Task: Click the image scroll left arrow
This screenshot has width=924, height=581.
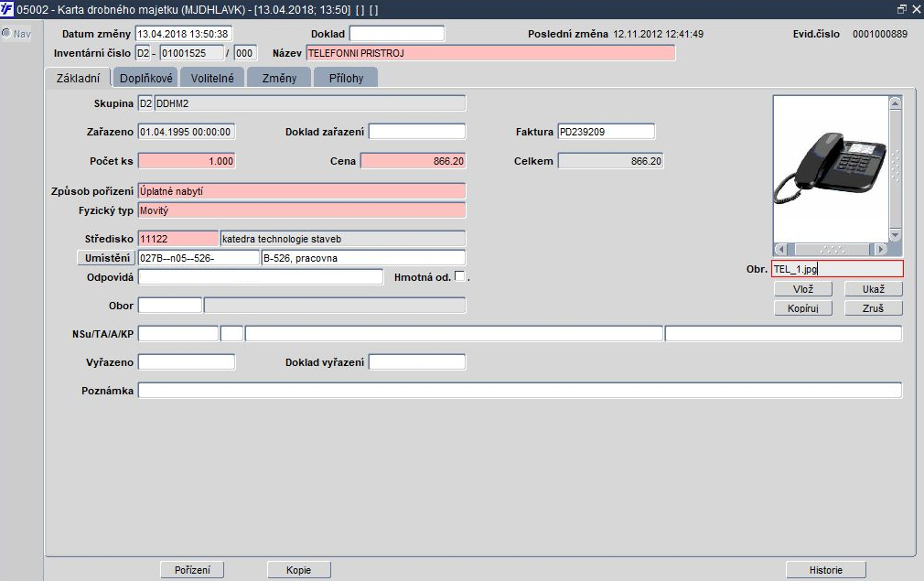Action: coord(780,249)
